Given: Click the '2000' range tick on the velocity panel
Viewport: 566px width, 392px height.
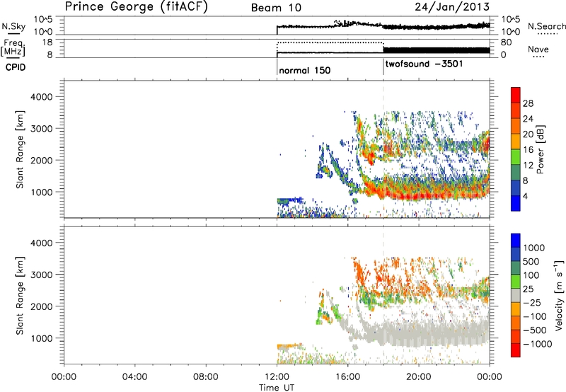Looking at the screenshot, I should tap(41, 306).
